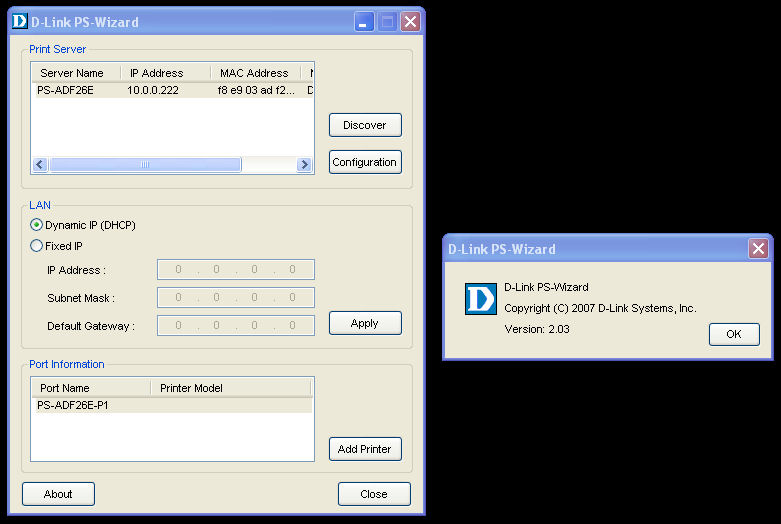Click the D-Link logo in About dialog
This screenshot has height=524, width=781.
pos(480,299)
